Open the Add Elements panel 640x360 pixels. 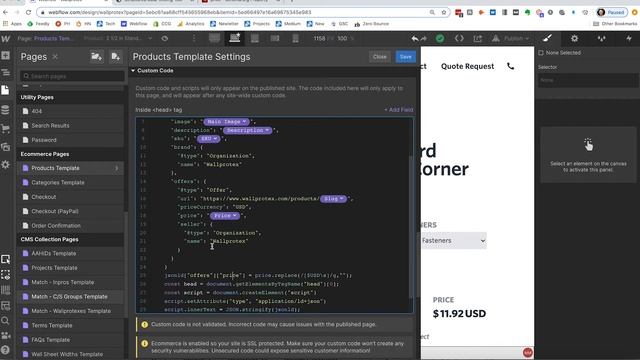coord(6,56)
